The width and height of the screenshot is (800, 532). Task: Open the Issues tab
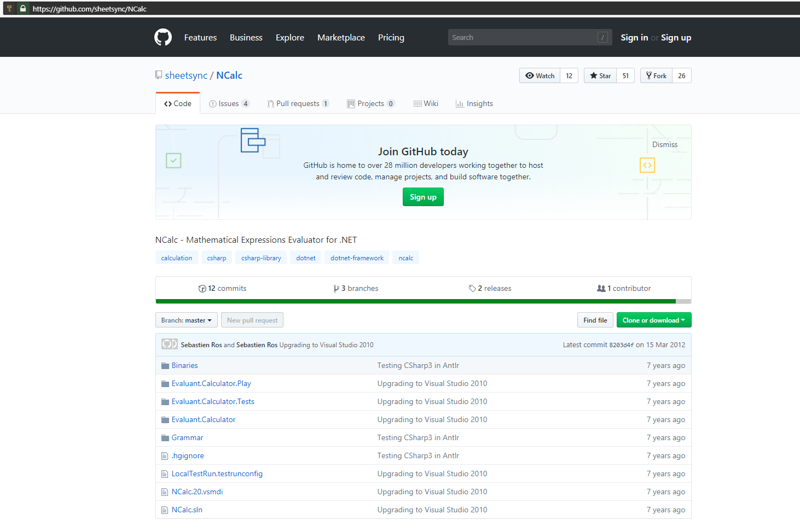(229, 104)
